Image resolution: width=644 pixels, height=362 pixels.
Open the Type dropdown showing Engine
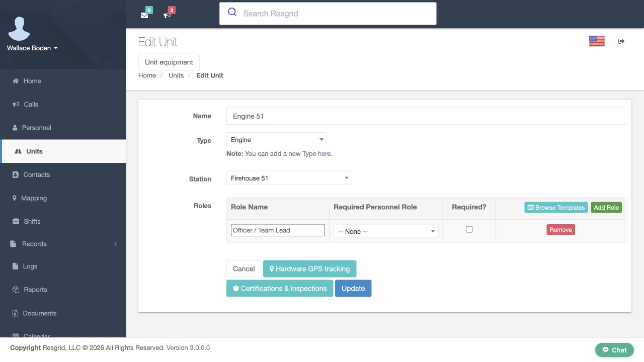277,140
